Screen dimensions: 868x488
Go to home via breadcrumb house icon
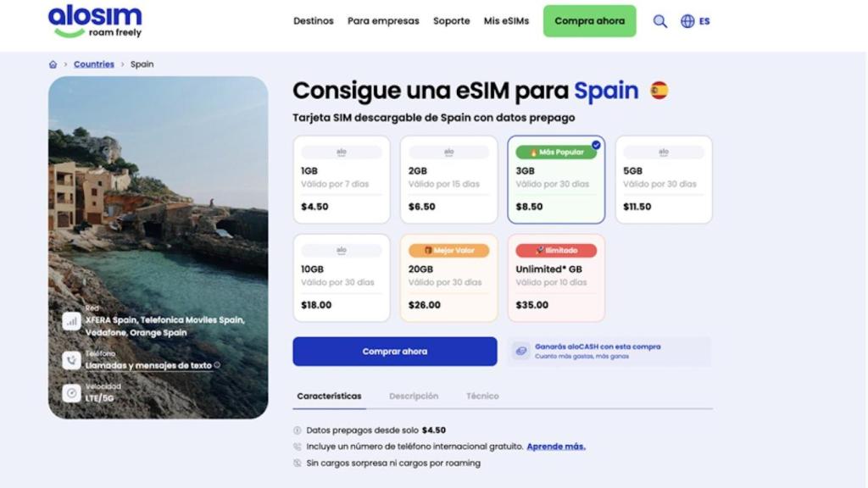(x=53, y=64)
